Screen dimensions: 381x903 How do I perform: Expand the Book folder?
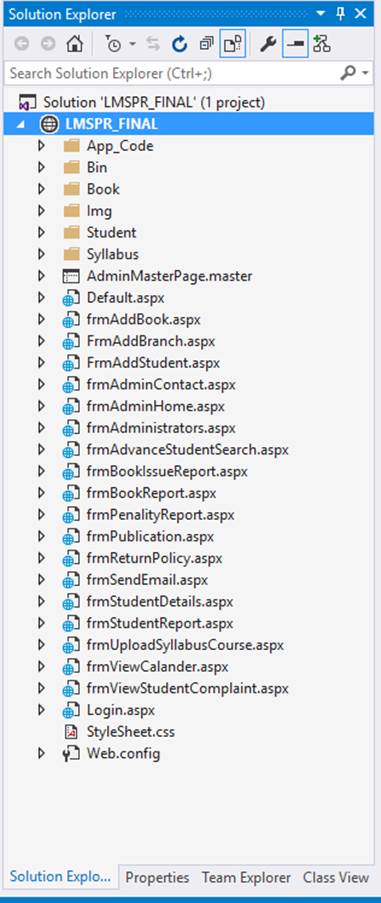pyautogui.click(x=41, y=189)
